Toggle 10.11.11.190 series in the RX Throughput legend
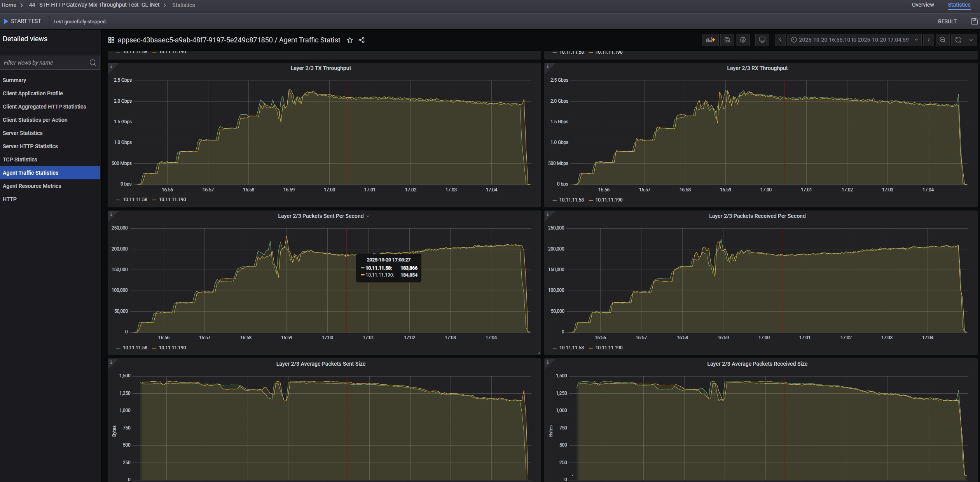The width and height of the screenshot is (980, 482). click(x=608, y=200)
